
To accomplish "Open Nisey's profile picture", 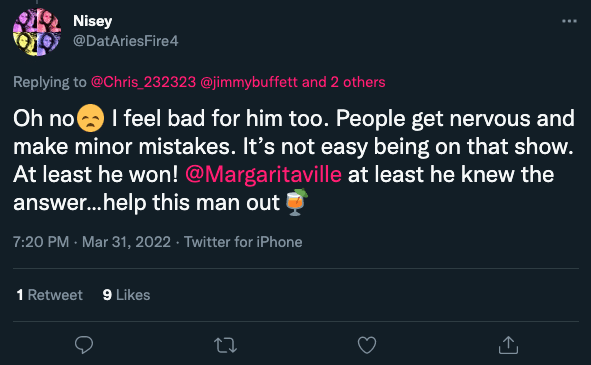I will [x=37, y=32].
